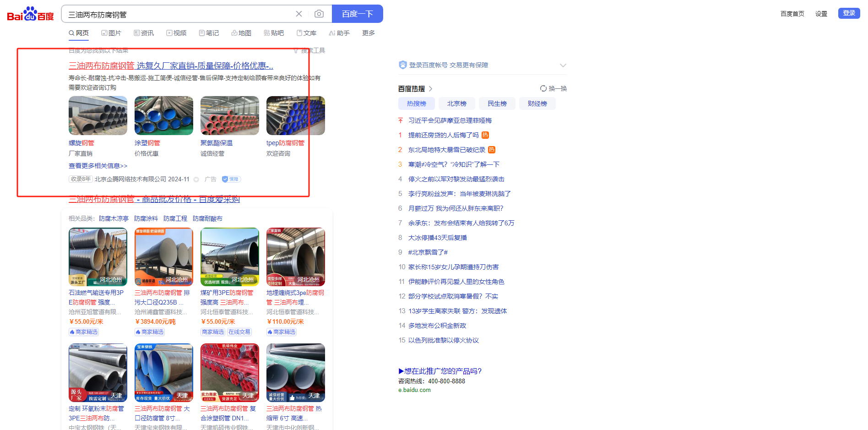Click the hot badge next to 东北局地特大暴雪已破纪录
The image size is (868, 430).
pyautogui.click(x=492, y=150)
